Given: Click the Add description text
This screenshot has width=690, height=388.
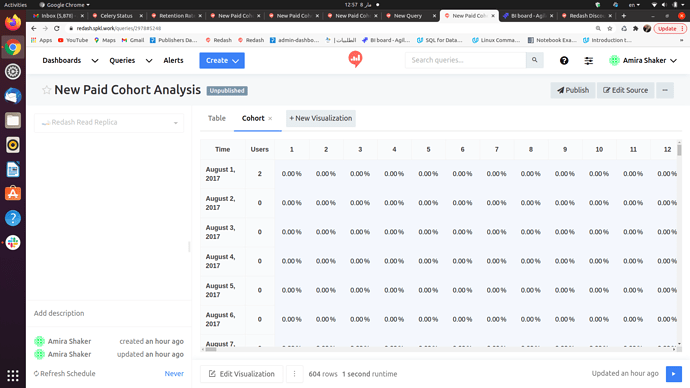Looking at the screenshot, I should 59,313.
